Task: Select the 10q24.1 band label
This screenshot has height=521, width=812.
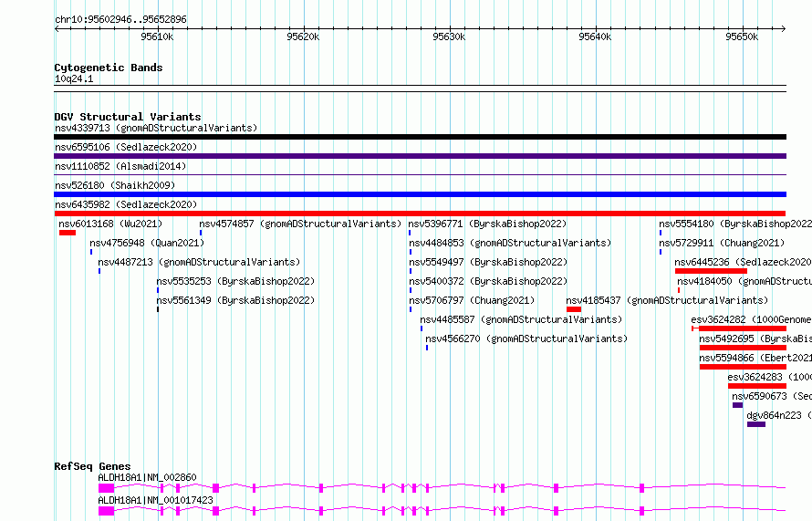Action: click(x=74, y=78)
